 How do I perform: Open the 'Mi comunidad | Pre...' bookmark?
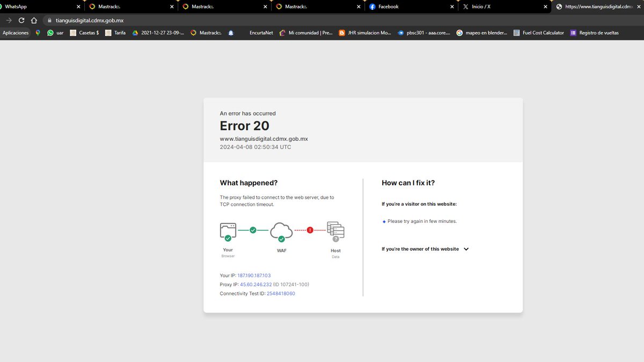pyautogui.click(x=306, y=33)
